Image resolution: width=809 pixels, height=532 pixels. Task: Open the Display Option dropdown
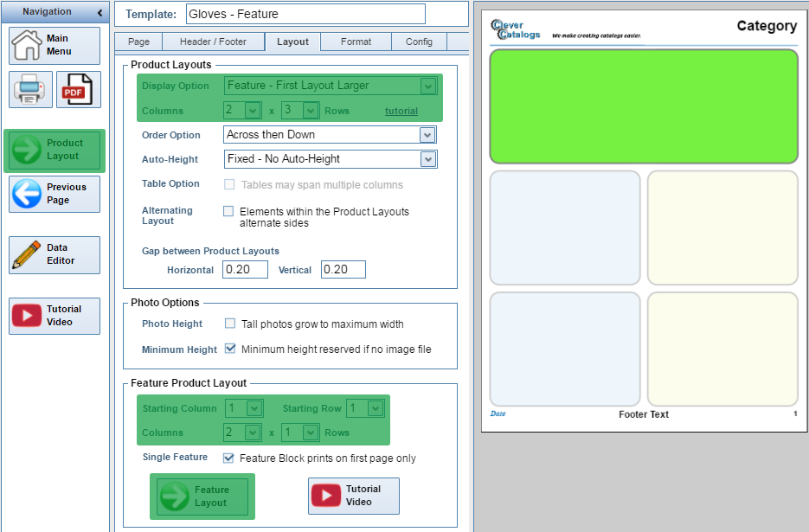point(427,86)
